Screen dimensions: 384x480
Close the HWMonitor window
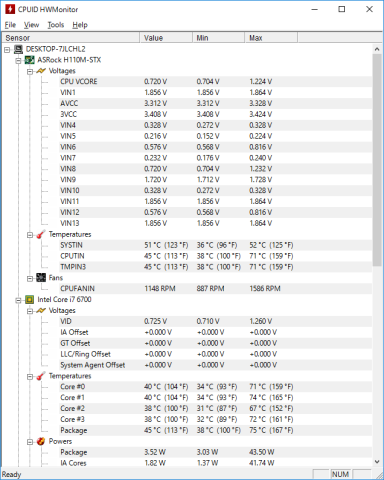point(369,9)
